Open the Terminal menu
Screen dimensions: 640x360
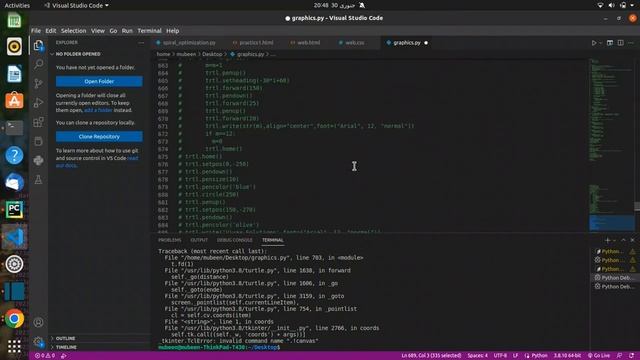click(149, 31)
